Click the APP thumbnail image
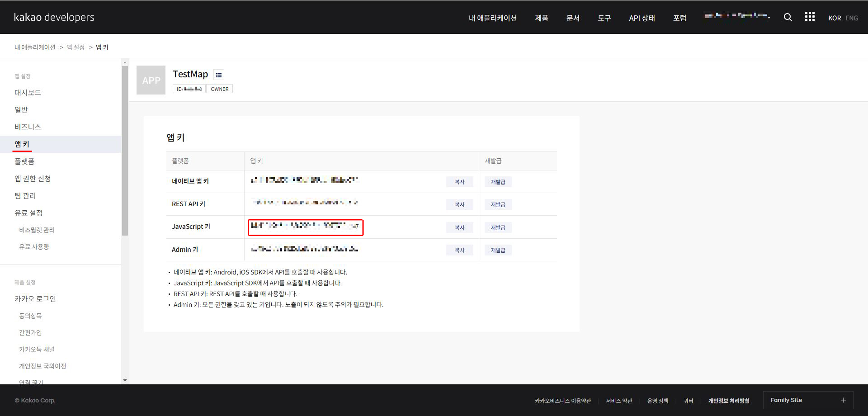The image size is (868, 416). [x=151, y=80]
